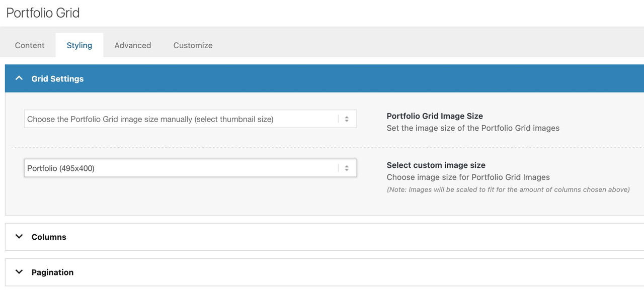
Task: Switch to the Advanced tab
Action: pos(132,45)
